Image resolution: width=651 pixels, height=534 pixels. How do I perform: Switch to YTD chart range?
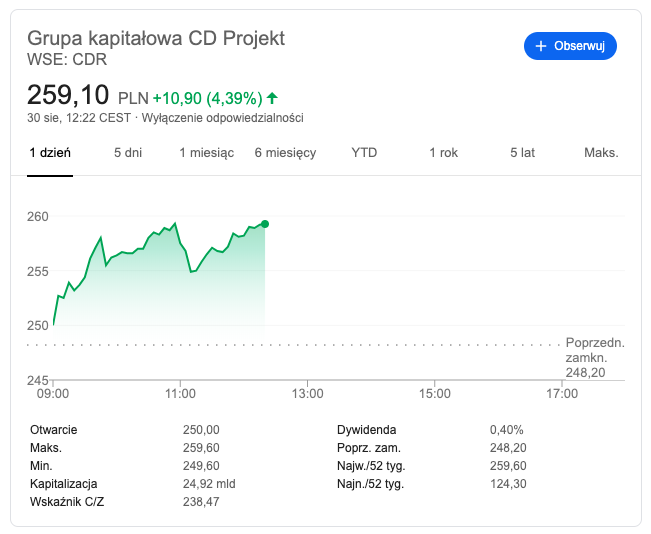[364, 153]
